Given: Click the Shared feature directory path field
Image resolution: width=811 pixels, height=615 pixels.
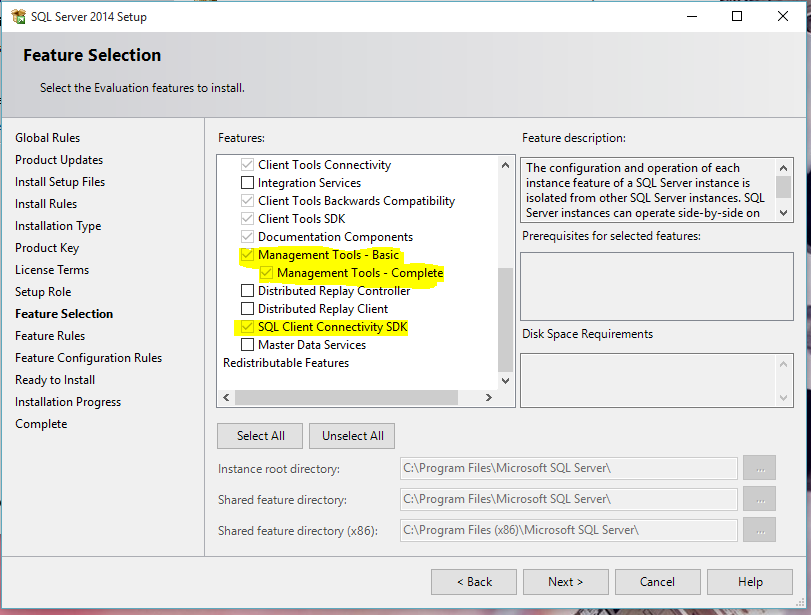Looking at the screenshot, I should [x=568, y=499].
